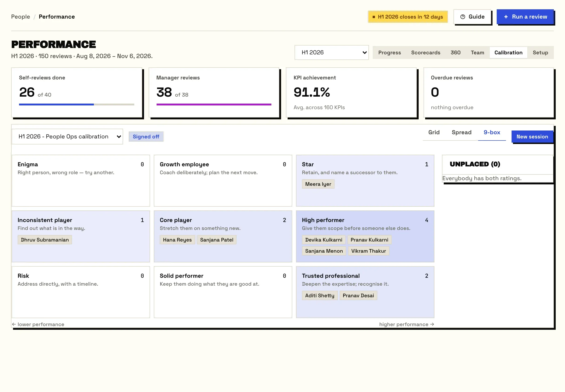Go to the Setup tab
565x392 pixels.
(540, 52)
